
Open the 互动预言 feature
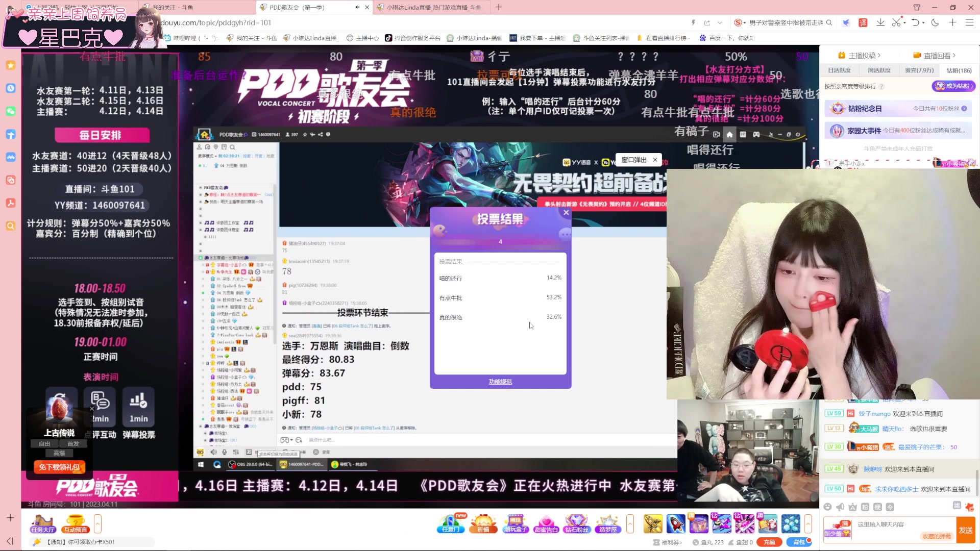click(x=76, y=524)
